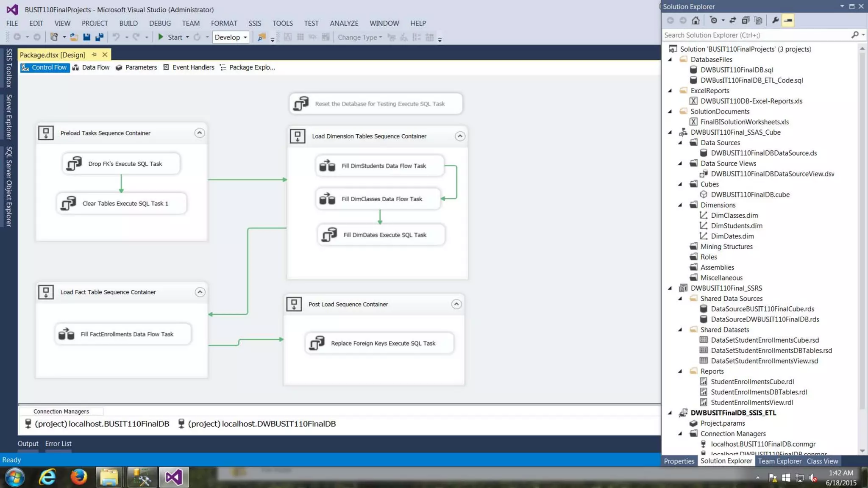Open the Error List panel
Image resolution: width=868 pixels, height=488 pixels.
pos(58,444)
